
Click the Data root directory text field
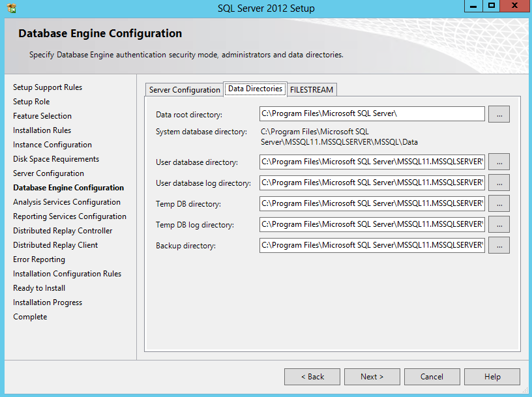[372, 113]
